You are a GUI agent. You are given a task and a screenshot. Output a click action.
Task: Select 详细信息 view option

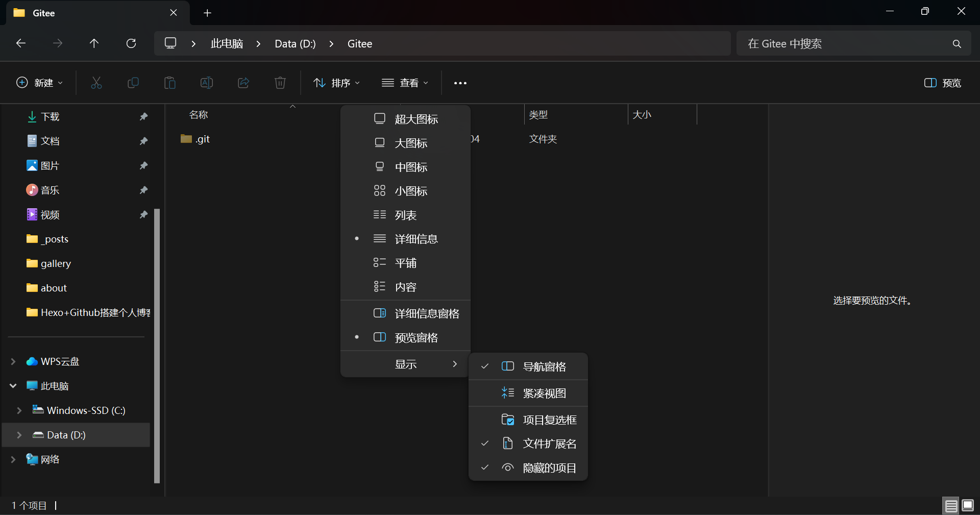coord(405,239)
